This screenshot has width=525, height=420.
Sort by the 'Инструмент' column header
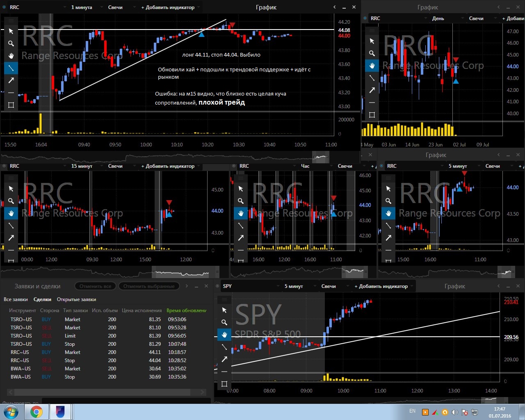[23, 310]
